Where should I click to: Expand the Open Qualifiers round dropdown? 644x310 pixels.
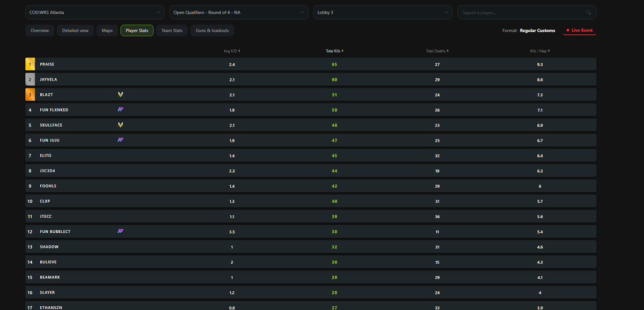point(239,12)
